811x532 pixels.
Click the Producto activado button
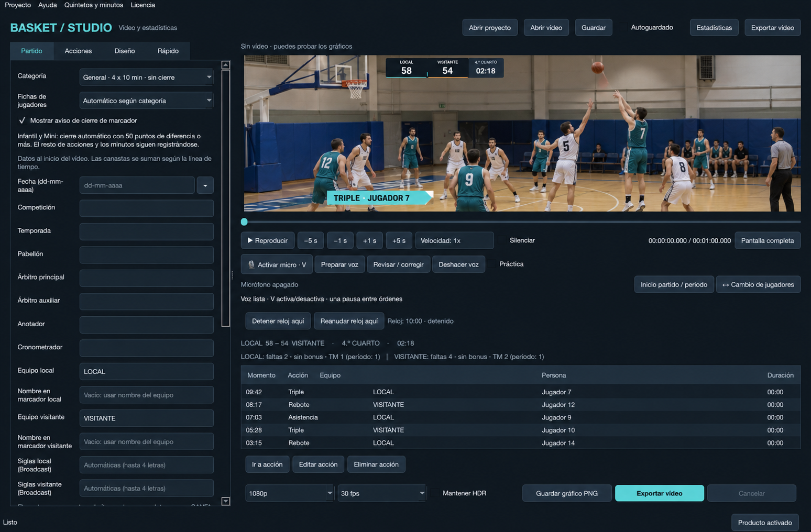tap(765, 523)
